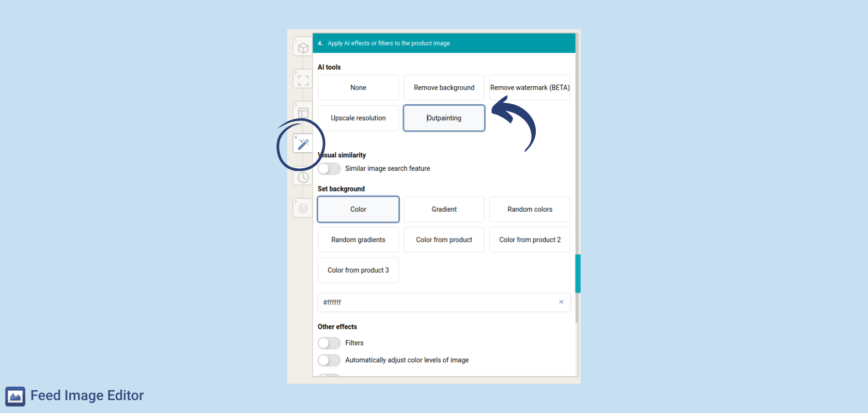The image size is (868, 413).
Task: Select Remove watermark (BETA) option
Action: coord(530,88)
